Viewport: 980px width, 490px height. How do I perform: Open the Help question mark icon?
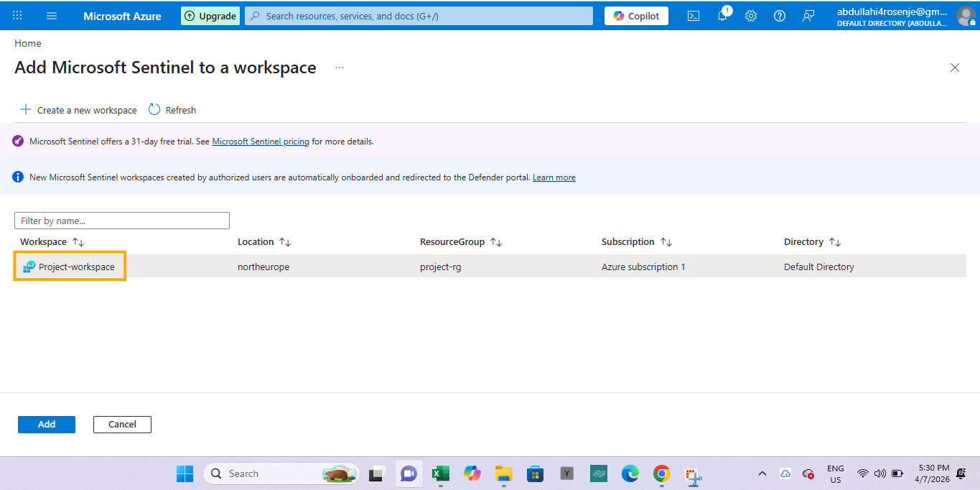[780, 16]
